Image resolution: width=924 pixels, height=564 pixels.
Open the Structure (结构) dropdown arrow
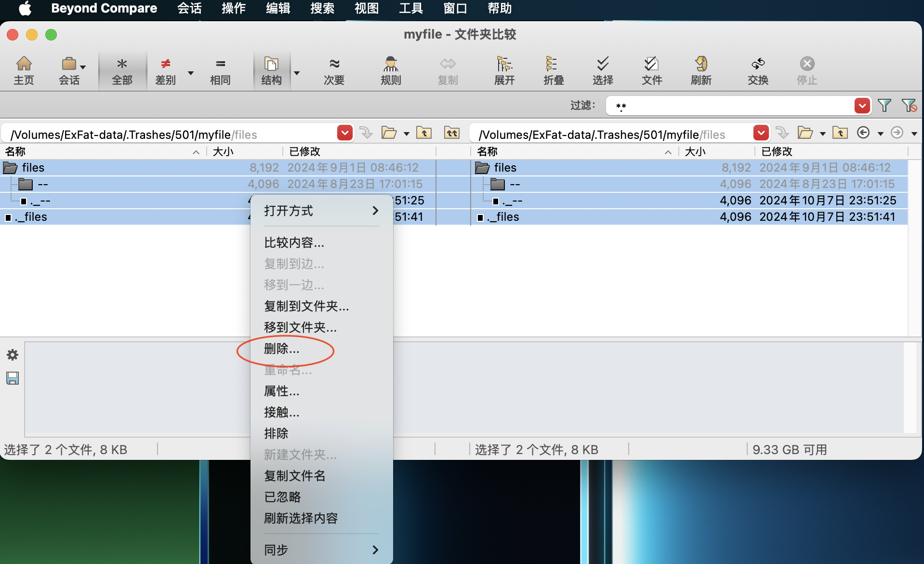coord(297,73)
